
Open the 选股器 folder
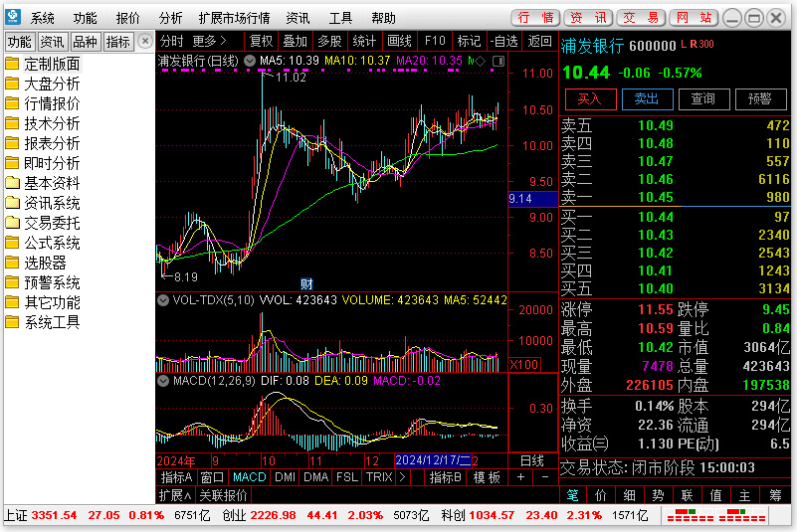[x=37, y=263]
